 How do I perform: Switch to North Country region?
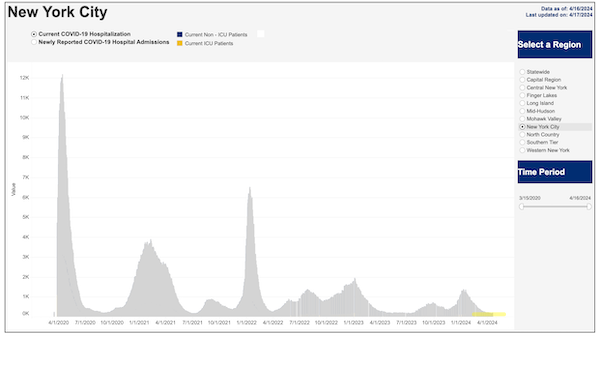point(522,135)
